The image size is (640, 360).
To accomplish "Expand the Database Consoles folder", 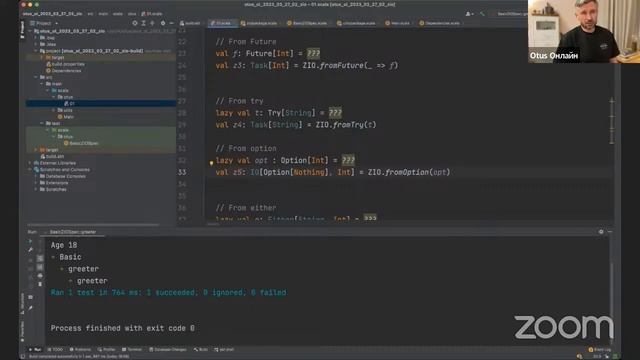I will pyautogui.click(x=36, y=176).
